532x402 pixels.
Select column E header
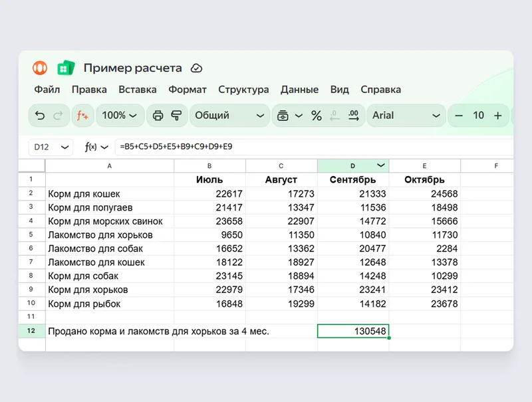click(424, 165)
